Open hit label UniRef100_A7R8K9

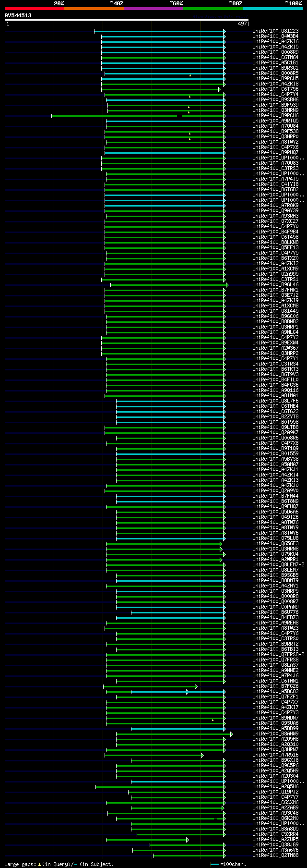click(275, 206)
